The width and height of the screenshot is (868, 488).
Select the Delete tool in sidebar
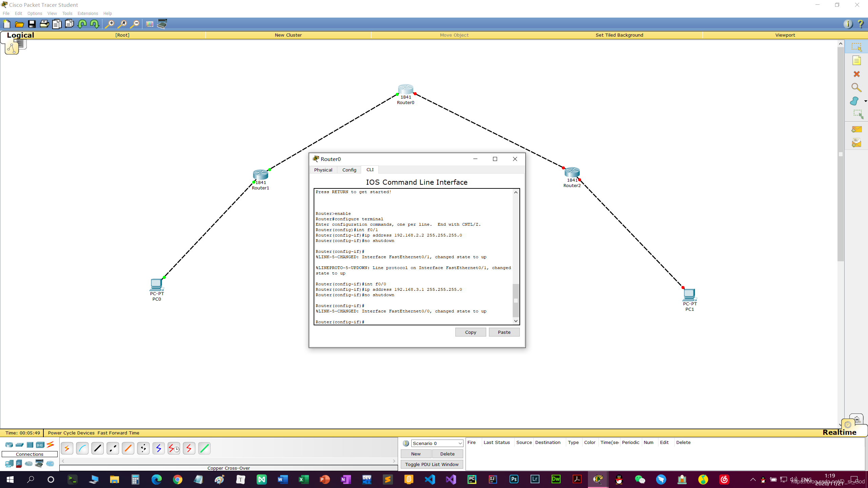(x=856, y=74)
